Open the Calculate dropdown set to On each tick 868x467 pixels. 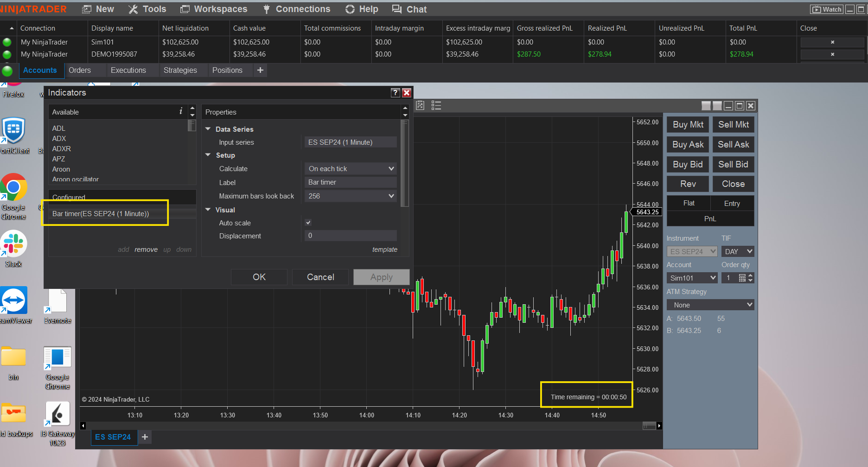[351, 169]
